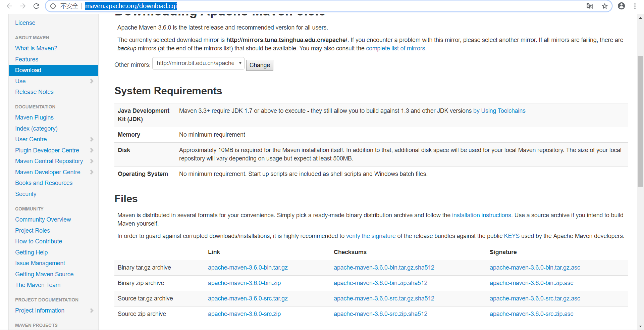
Task: Download apache-maven-3.6.0-bin.tar.gz
Action: click(248, 268)
